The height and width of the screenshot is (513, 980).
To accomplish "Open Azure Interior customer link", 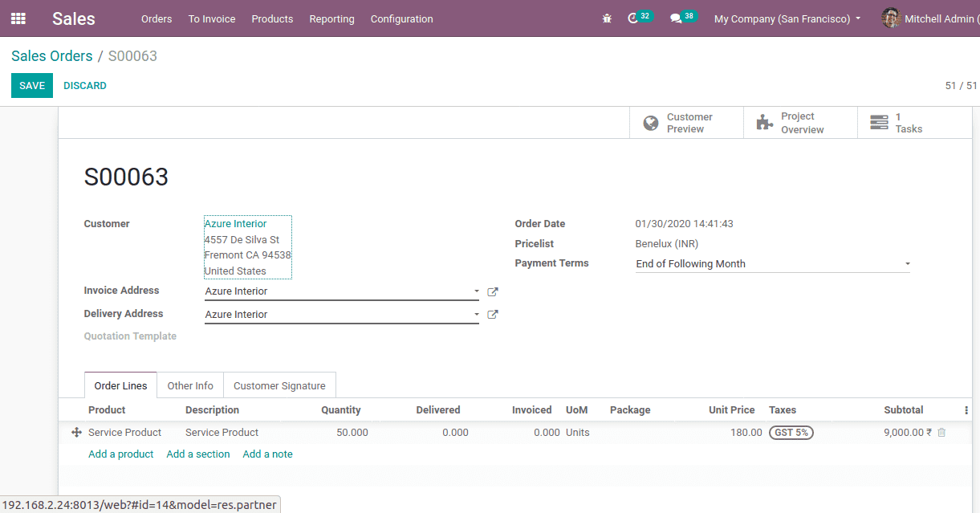I will click(x=236, y=224).
